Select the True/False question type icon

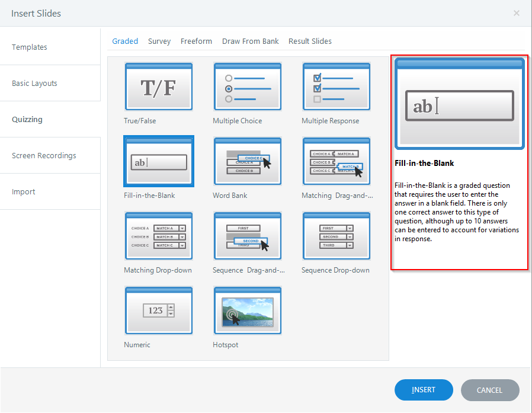tap(159, 87)
